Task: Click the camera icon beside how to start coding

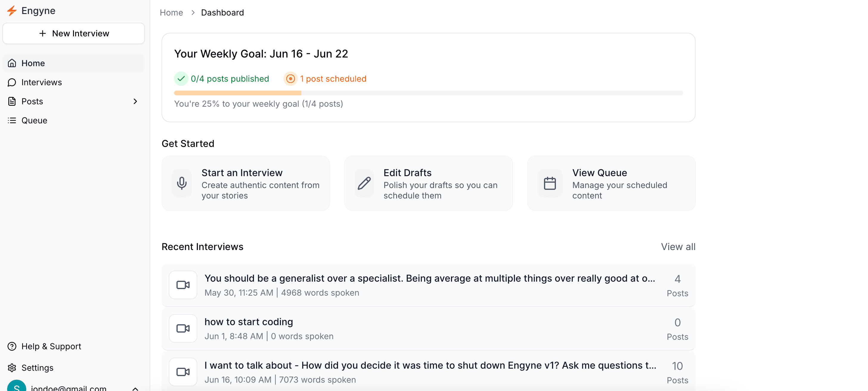Action: [x=183, y=328]
